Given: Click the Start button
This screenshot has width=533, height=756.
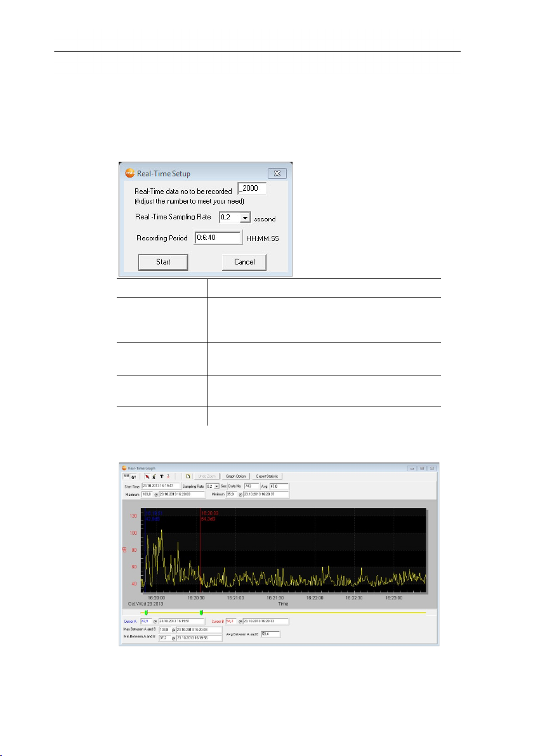Looking at the screenshot, I should point(163,262).
